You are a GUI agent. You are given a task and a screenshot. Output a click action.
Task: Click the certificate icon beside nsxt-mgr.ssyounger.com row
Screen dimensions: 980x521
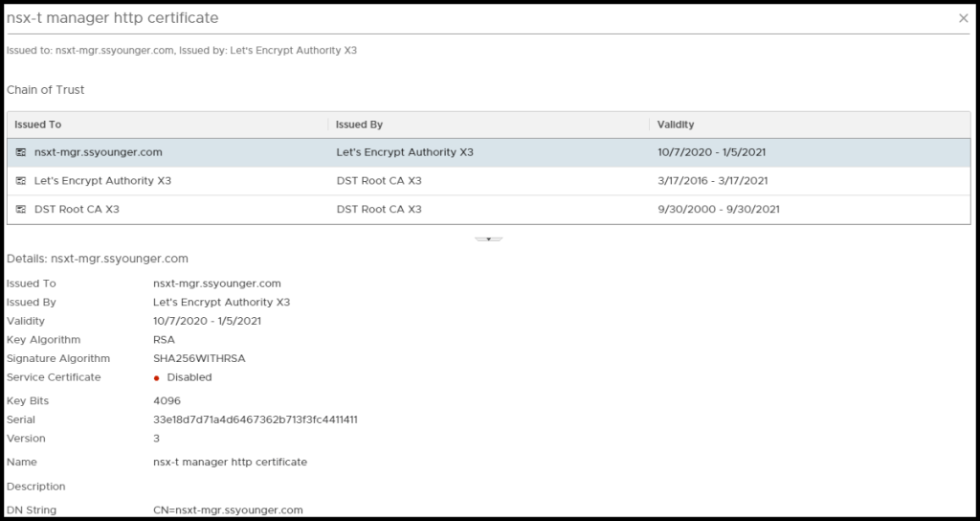click(21, 152)
